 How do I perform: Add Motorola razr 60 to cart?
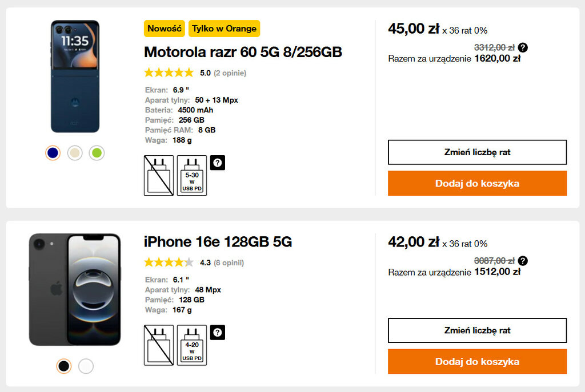coord(477,183)
